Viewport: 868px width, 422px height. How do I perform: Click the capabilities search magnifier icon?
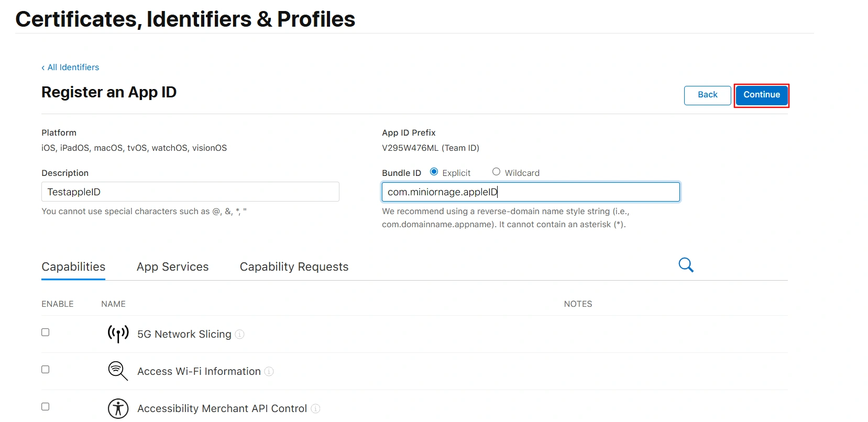coord(686,265)
